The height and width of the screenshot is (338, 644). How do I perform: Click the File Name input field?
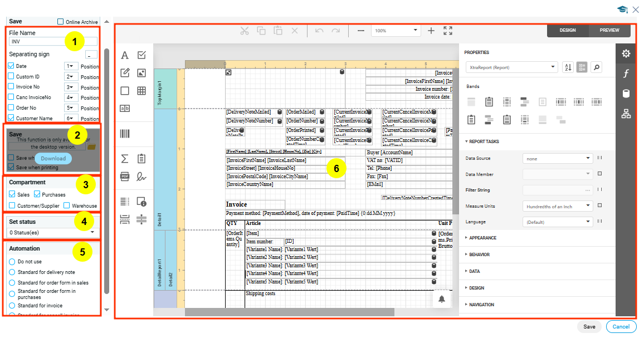(x=53, y=41)
